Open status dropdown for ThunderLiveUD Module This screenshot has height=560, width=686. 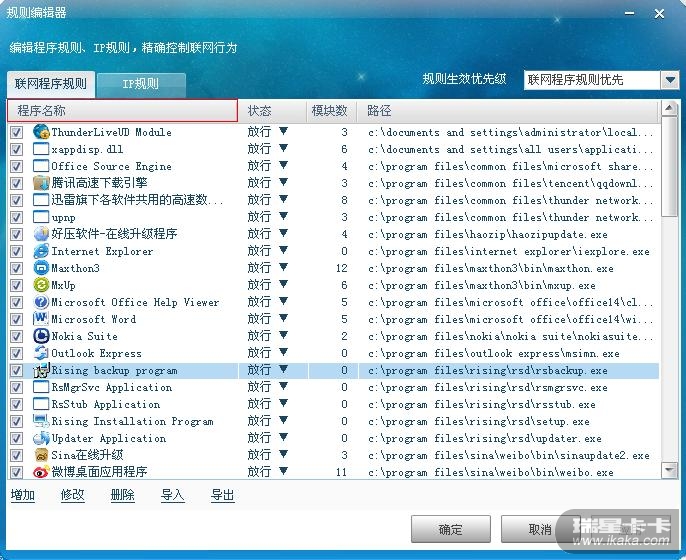click(x=284, y=131)
